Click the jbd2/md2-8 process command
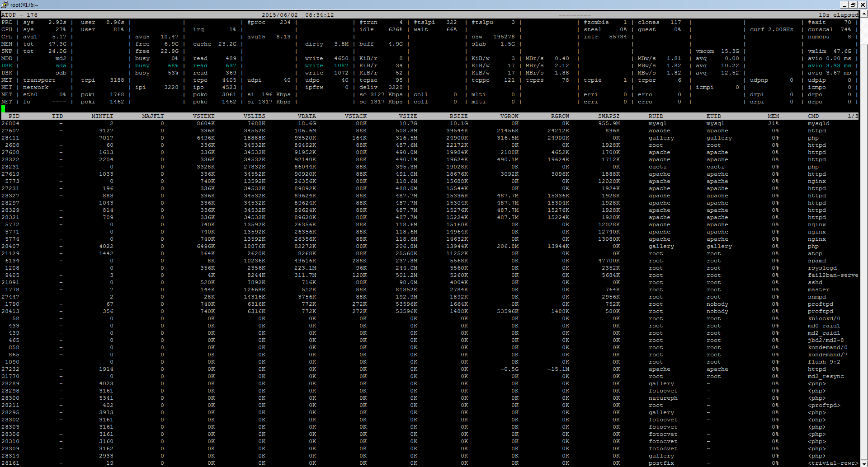 pos(826,340)
